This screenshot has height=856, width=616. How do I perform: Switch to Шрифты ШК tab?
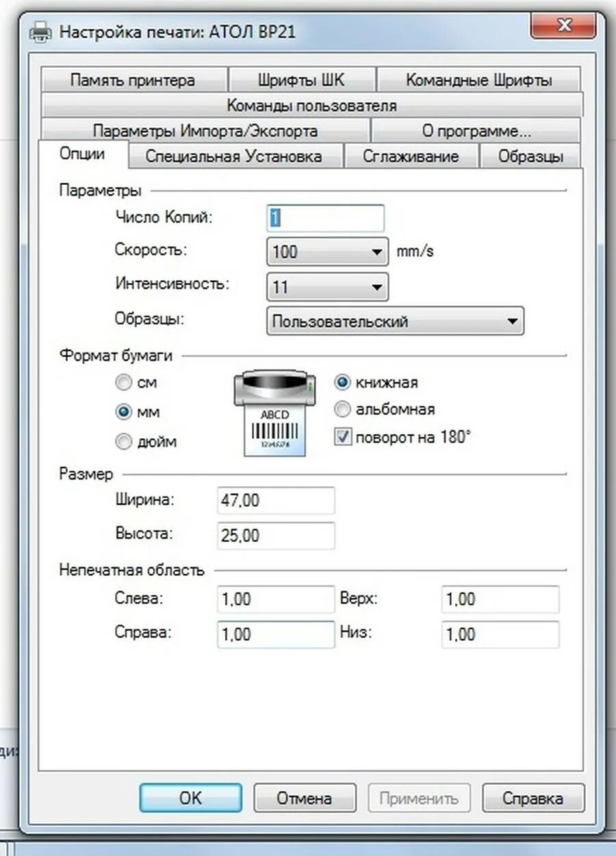tap(301, 80)
